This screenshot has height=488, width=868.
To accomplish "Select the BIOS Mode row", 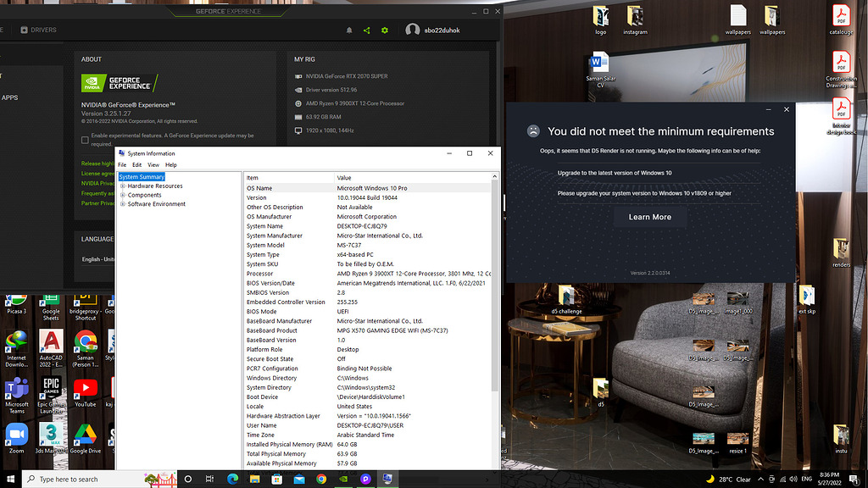I will point(368,312).
